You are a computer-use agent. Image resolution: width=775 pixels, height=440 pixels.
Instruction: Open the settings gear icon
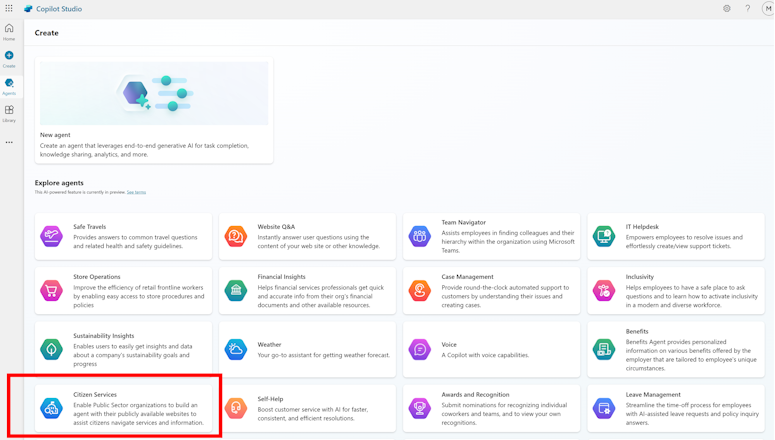727,8
